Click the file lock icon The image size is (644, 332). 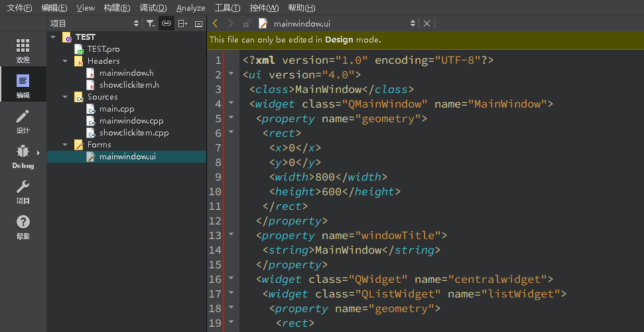click(247, 24)
